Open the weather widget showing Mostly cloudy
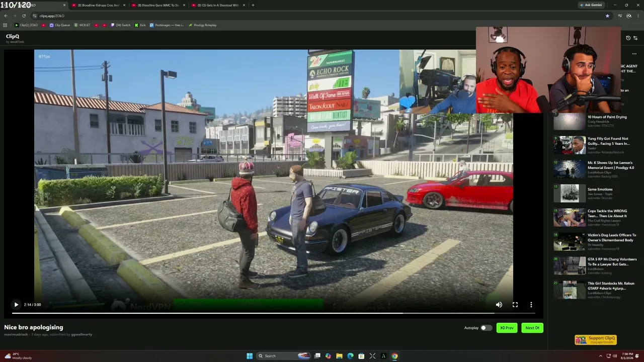This screenshot has height=362, width=644. coord(18,356)
